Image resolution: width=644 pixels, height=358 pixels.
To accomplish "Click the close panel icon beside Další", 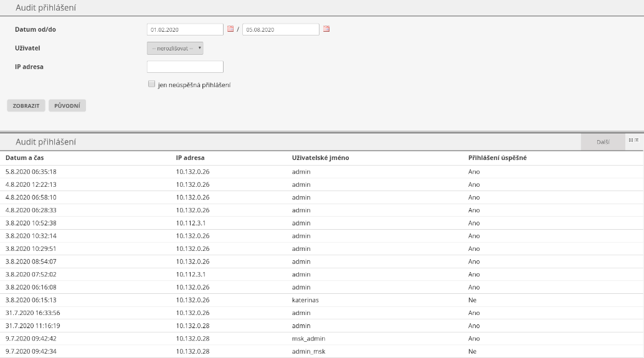I will point(637,141).
